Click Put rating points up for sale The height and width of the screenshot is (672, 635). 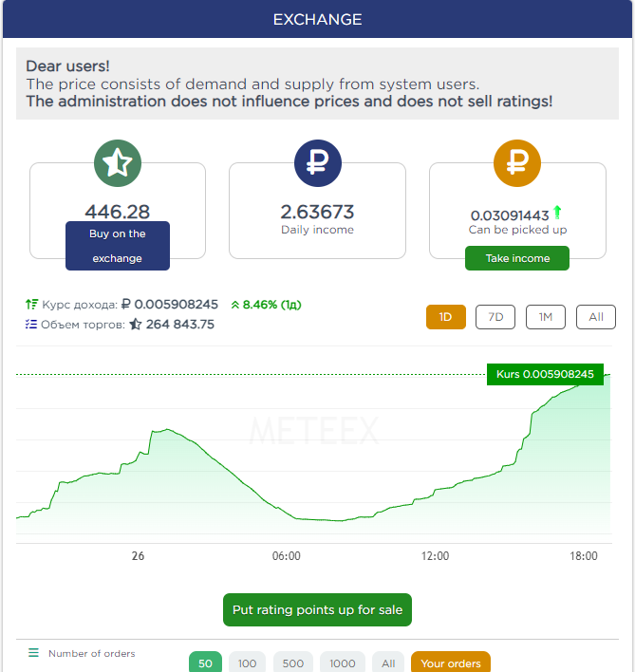tap(318, 610)
